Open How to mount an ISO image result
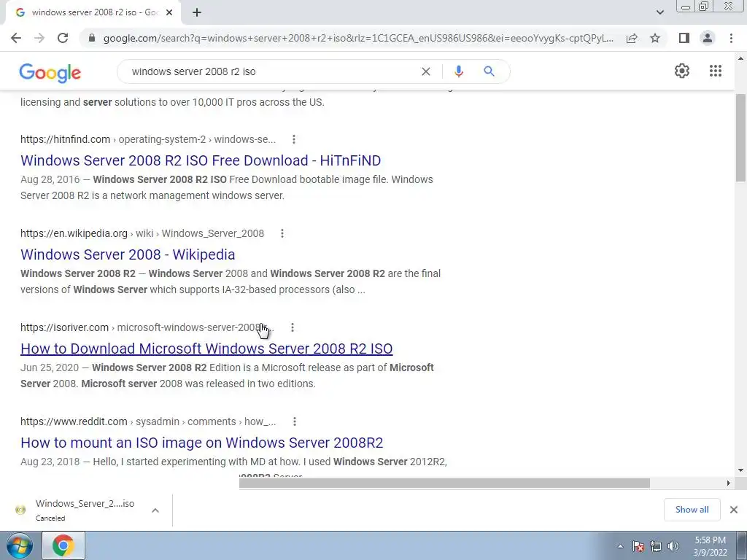 coord(201,443)
